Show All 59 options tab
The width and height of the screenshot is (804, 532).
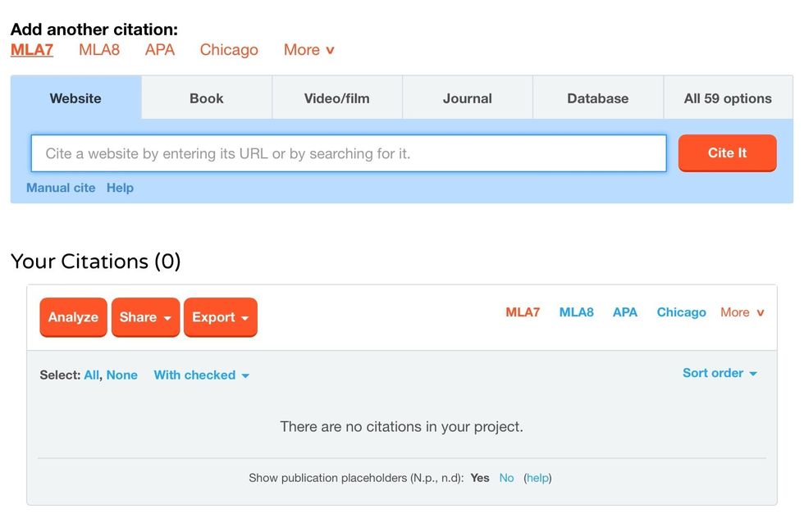728,98
